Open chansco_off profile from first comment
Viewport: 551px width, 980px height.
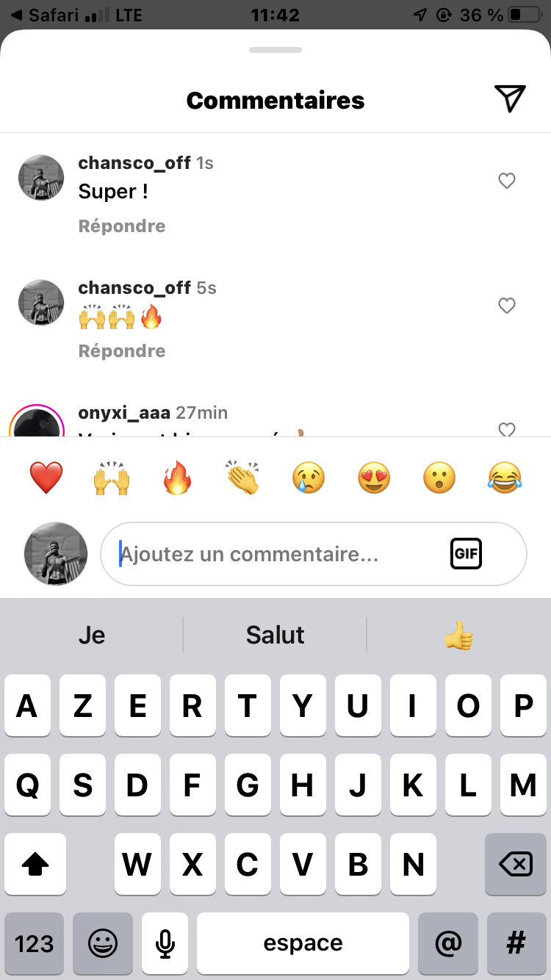click(134, 162)
